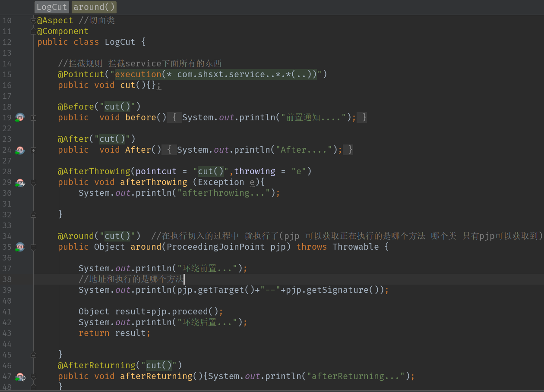Click pjp.getTarget() call
544x392 pixels.
click(216, 290)
